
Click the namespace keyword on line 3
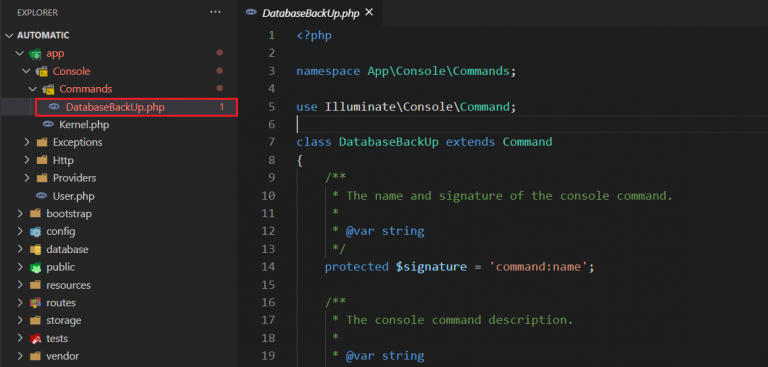point(328,71)
